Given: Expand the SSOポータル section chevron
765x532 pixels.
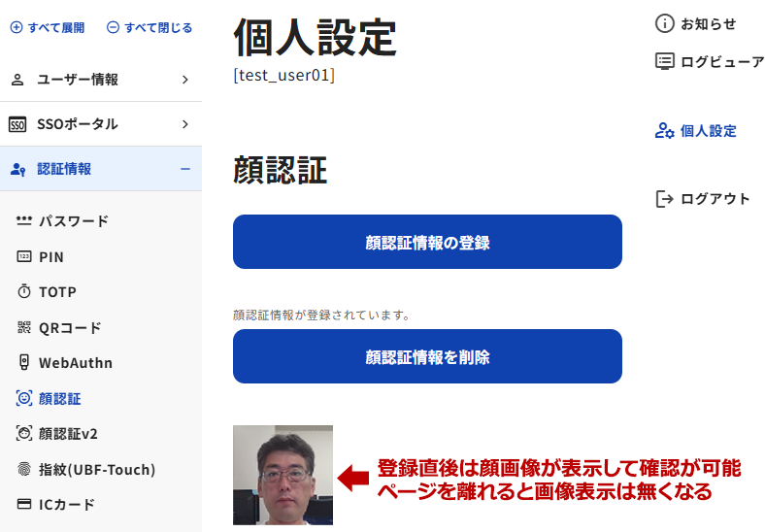Looking at the screenshot, I should point(184,124).
